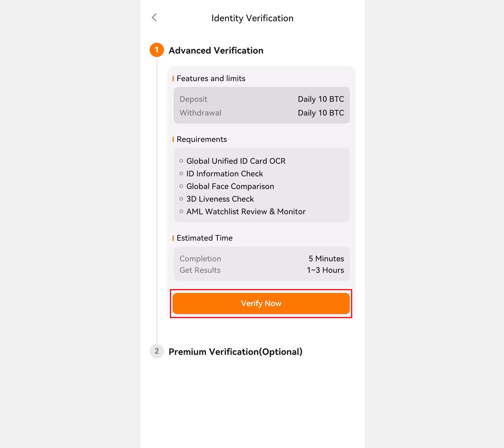Image resolution: width=504 pixels, height=448 pixels.
Task: Click AML Watchlist Review & Monitor item
Action: [x=246, y=212]
